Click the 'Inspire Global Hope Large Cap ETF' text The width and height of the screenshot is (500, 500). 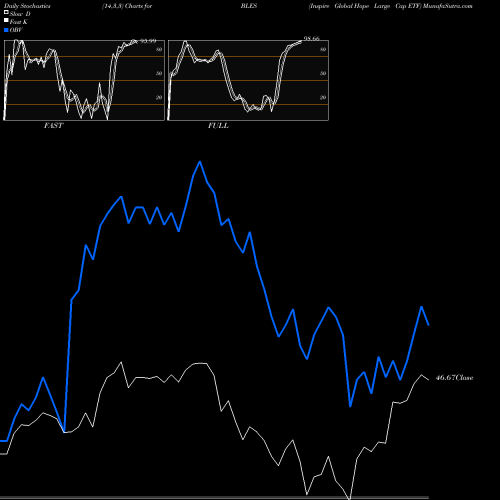pyautogui.click(x=365, y=6)
